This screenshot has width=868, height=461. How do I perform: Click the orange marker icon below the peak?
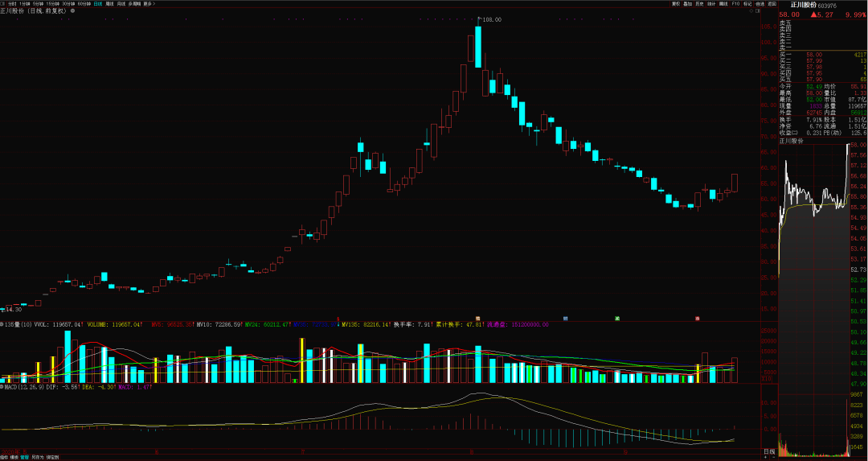click(x=477, y=319)
